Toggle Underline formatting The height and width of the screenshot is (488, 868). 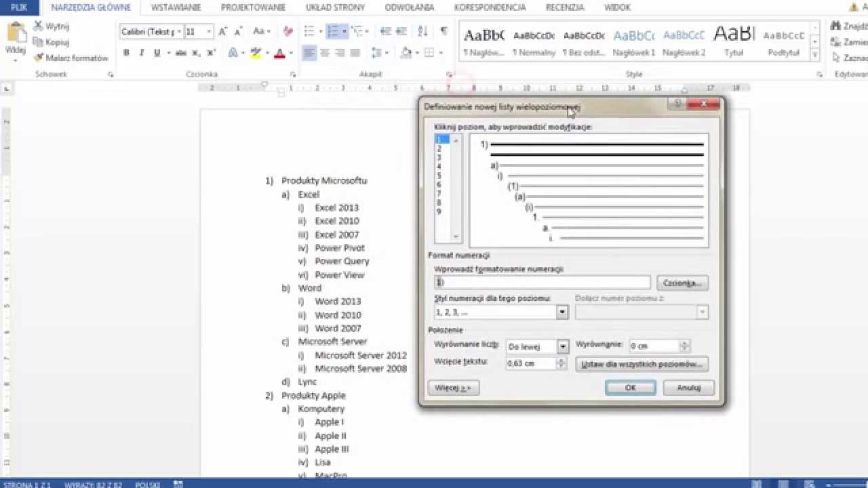(x=157, y=53)
